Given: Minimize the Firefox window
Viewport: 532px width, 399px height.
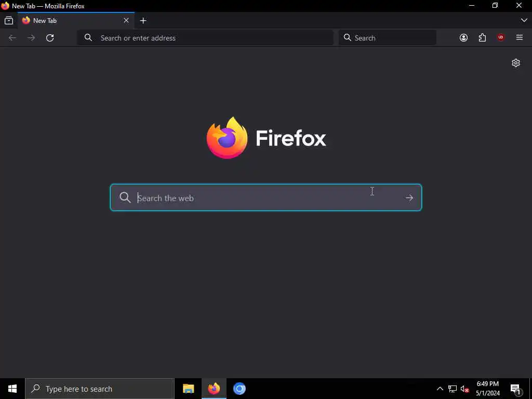Looking at the screenshot, I should click(x=472, y=5).
